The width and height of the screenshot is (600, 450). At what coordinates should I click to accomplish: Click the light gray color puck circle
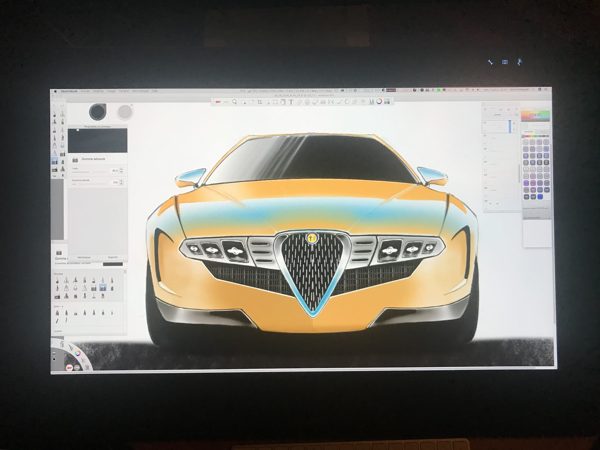125,112
